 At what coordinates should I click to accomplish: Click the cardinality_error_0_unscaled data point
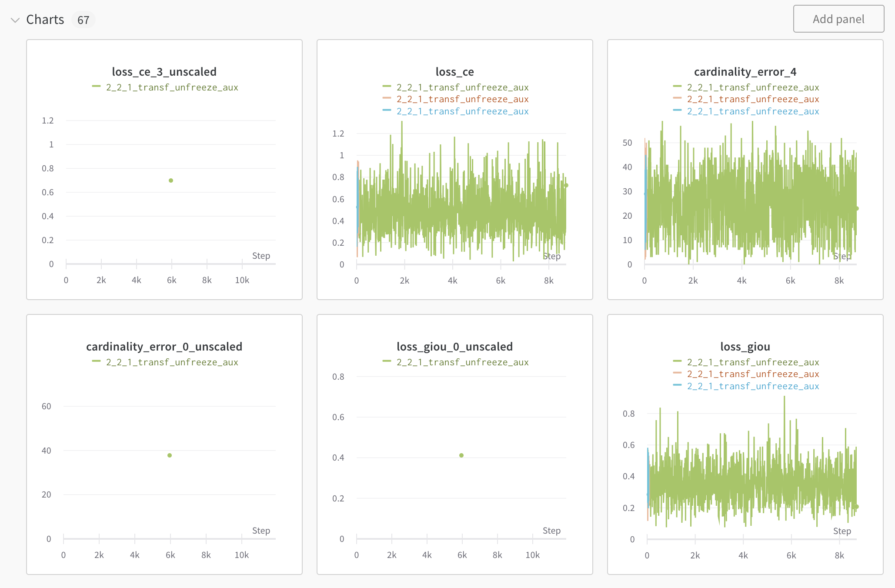coord(170,455)
